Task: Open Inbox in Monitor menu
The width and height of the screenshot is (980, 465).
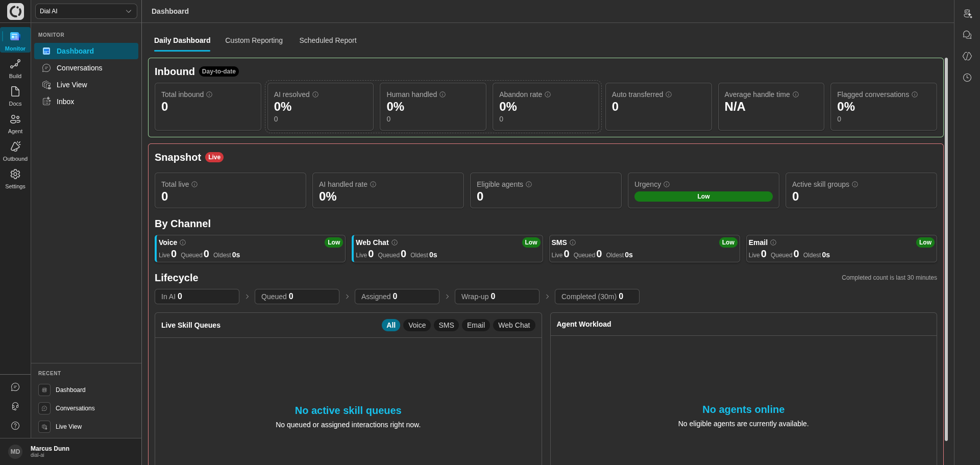Action: coord(86,102)
